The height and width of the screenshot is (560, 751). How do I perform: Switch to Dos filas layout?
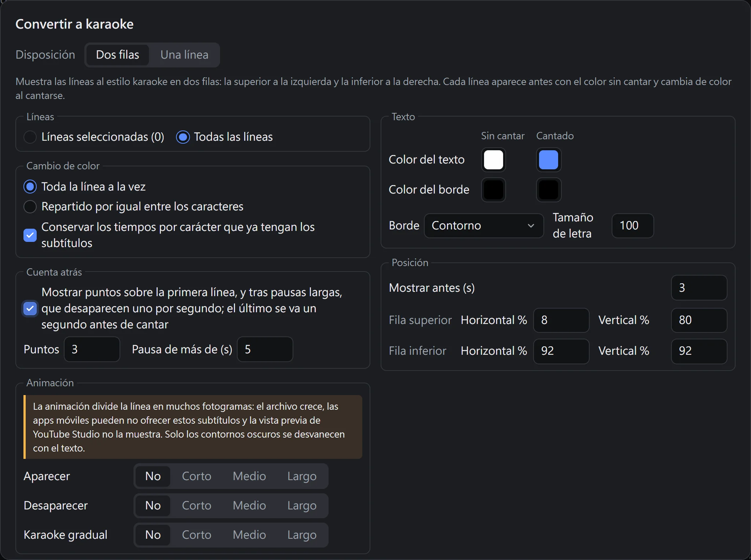[117, 55]
